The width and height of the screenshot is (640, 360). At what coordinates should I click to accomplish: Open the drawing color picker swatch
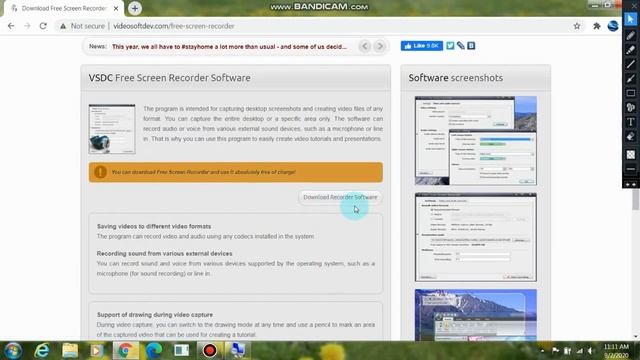click(631, 154)
